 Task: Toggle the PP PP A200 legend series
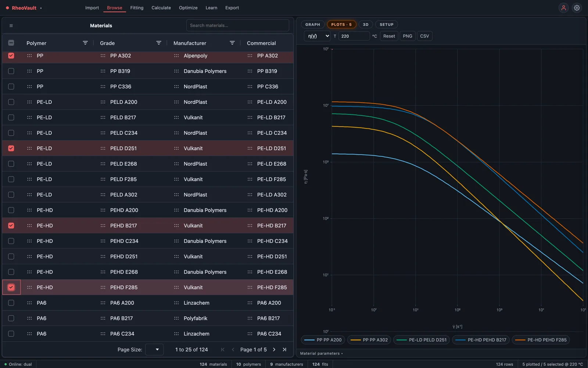click(x=323, y=340)
